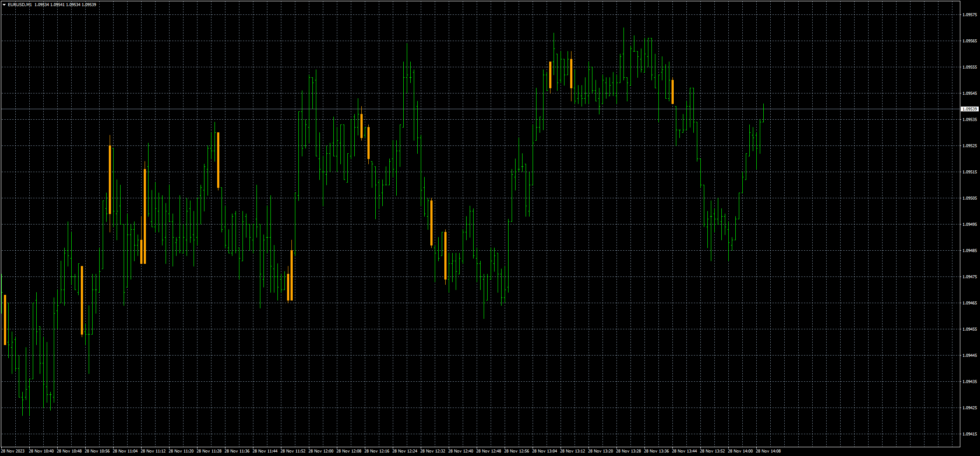This screenshot has width=980, height=456.
Task: Click the 1.09545 price scale value
Action: (x=970, y=93)
